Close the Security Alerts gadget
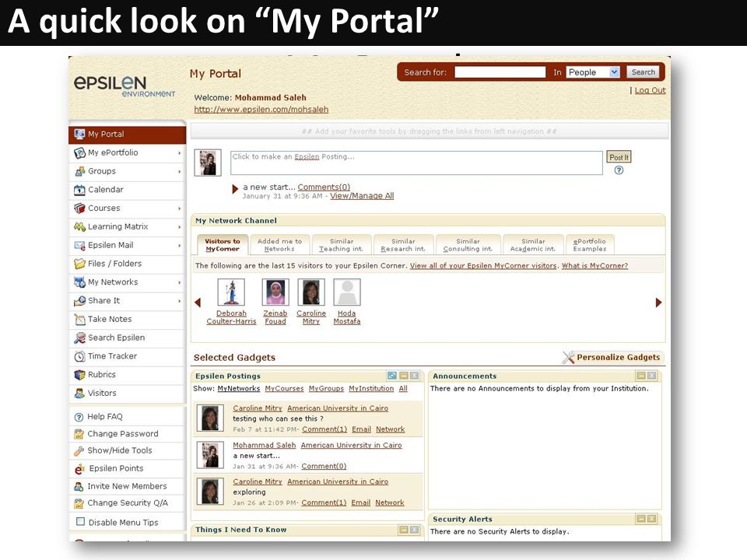Screen dimensions: 747x560 tap(652, 519)
